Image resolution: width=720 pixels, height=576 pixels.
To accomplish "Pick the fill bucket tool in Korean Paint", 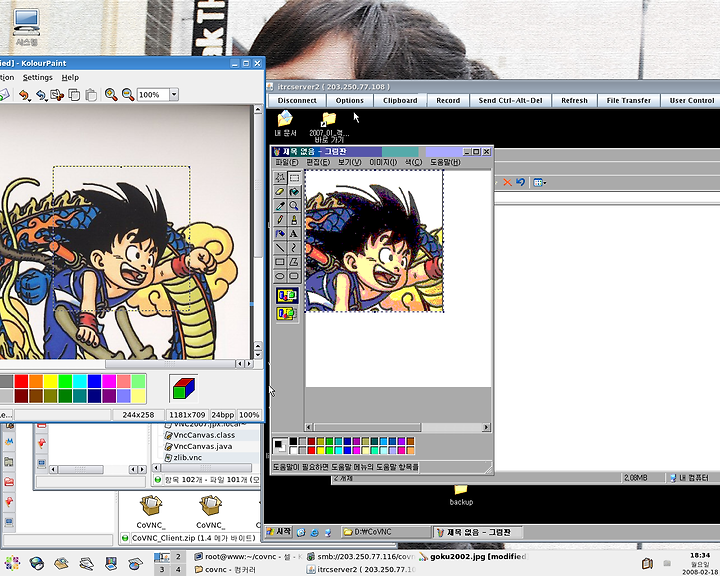I will click(x=294, y=192).
